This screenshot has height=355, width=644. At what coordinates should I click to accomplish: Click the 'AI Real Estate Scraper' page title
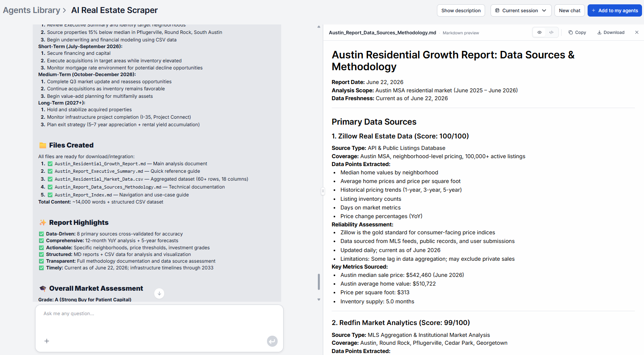click(114, 10)
